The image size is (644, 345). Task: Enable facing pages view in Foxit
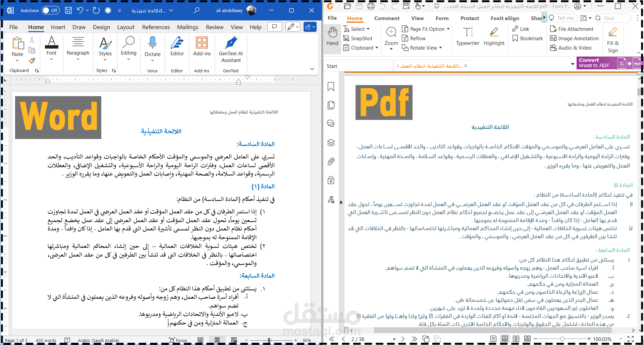click(516, 339)
